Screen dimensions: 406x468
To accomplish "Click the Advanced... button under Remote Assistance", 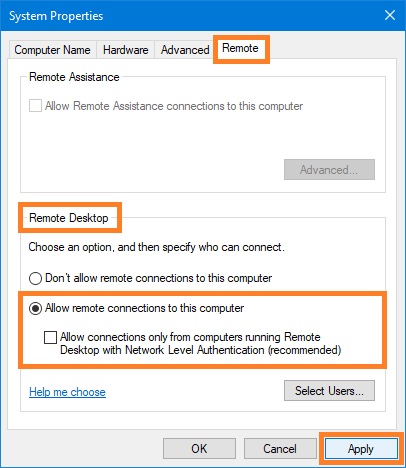I will (329, 170).
